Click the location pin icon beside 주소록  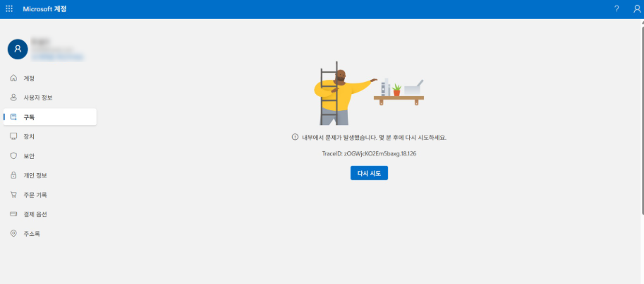pyautogui.click(x=13, y=233)
